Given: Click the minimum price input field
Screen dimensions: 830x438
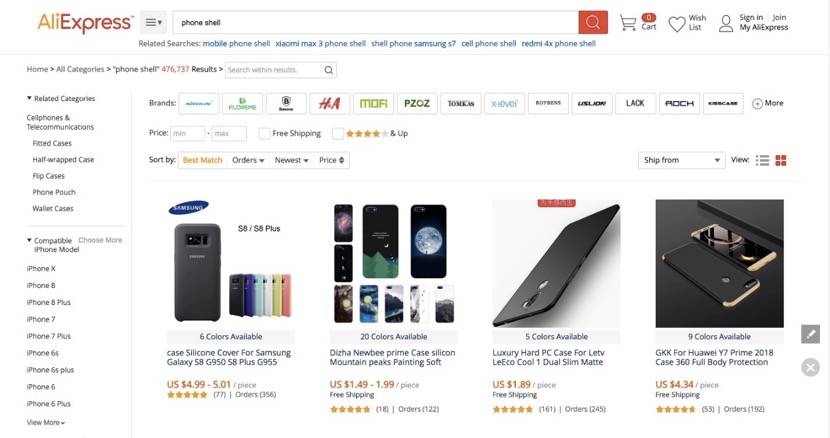Looking at the screenshot, I should click(x=187, y=133).
